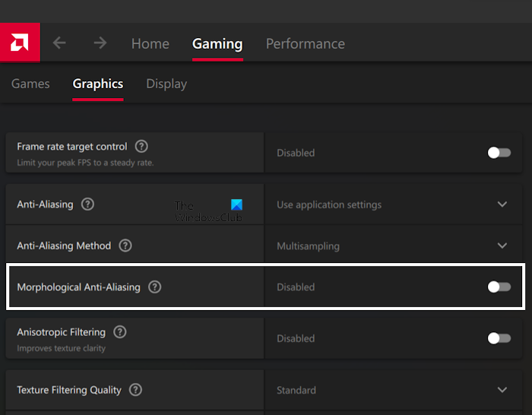View Anisotropic Filtering help icon
Viewport: 532px width, 415px height.
(120, 332)
